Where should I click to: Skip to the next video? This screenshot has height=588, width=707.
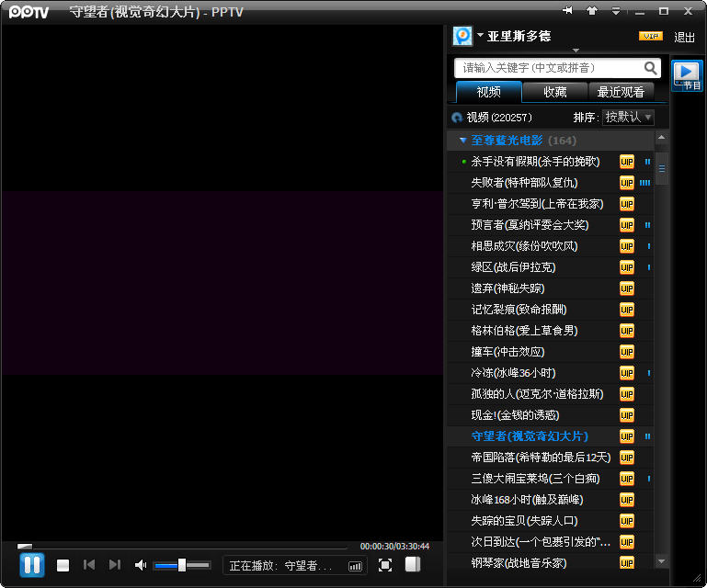pos(115,565)
